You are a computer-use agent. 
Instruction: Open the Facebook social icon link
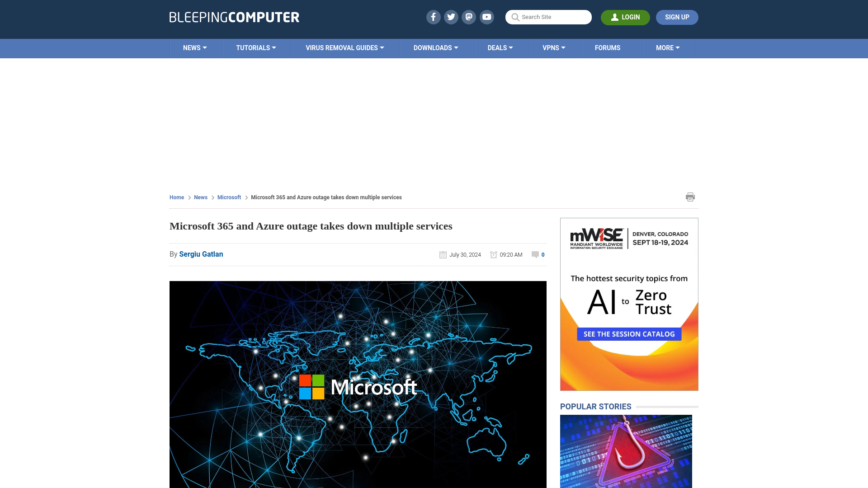point(434,17)
